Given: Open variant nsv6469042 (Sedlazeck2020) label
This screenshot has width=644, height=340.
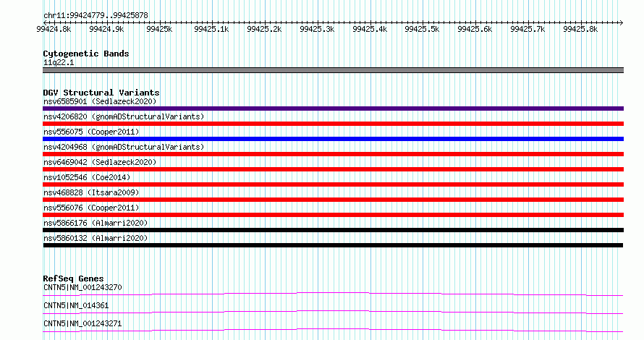Looking at the screenshot, I should 100,162.
